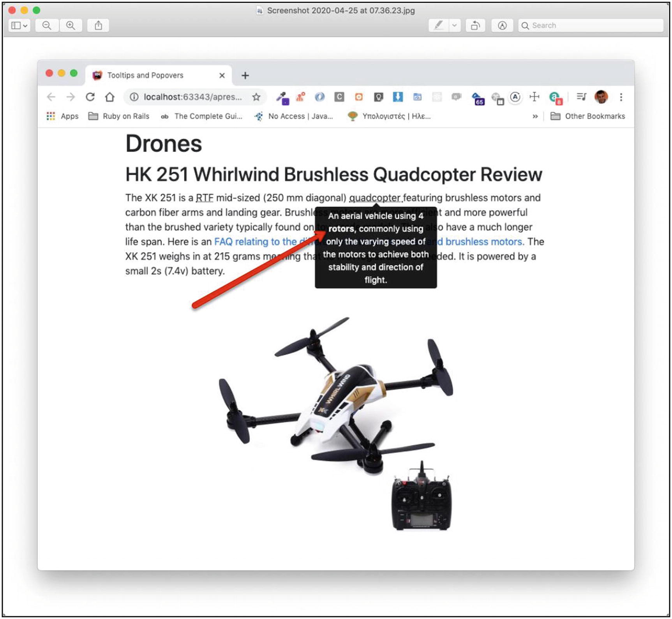Image resolution: width=672 pixels, height=619 pixels.
Task: Open the markup toolbar dropdown chevron
Action: pyautogui.click(x=453, y=25)
